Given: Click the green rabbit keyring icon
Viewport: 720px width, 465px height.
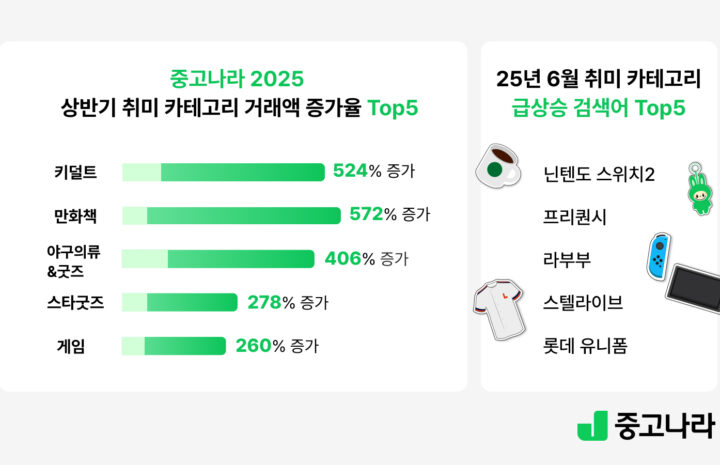Looking at the screenshot, I should click(x=700, y=188).
